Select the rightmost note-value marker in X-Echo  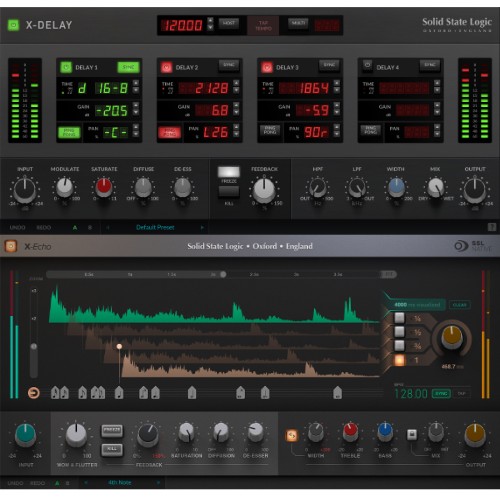[337, 393]
